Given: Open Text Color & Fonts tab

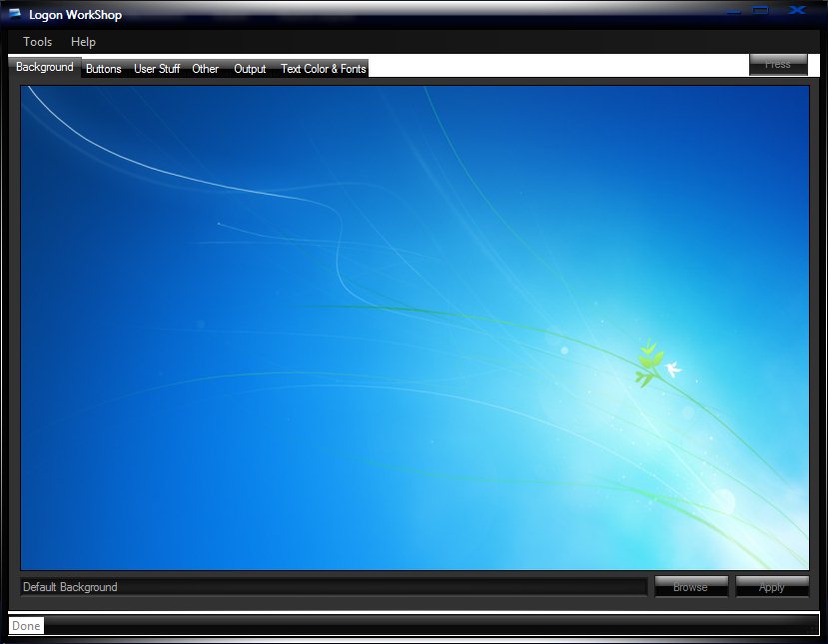Looking at the screenshot, I should (324, 69).
